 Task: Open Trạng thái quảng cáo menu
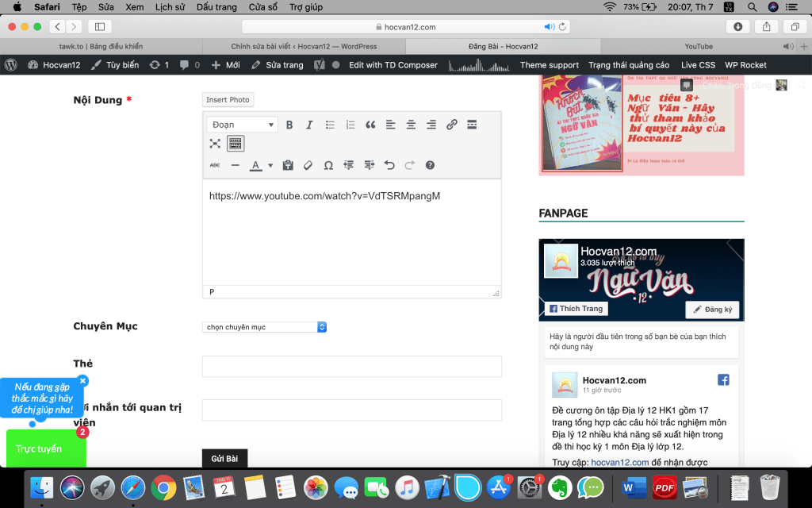click(629, 65)
